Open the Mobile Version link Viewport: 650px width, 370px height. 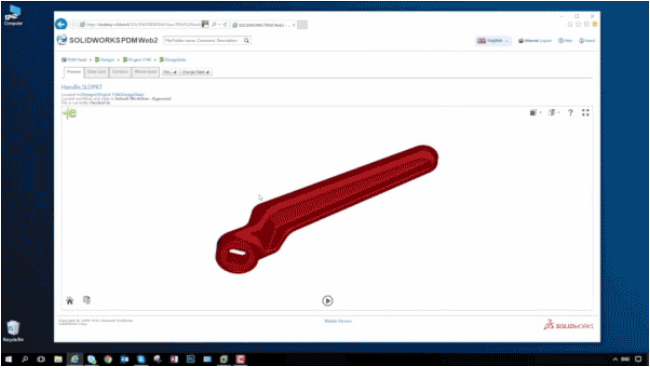(x=338, y=321)
